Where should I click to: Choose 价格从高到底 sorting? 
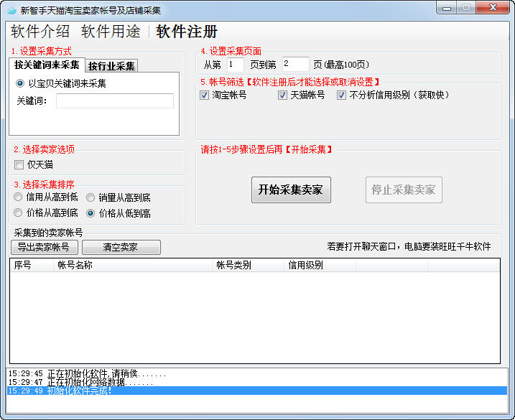(x=18, y=213)
